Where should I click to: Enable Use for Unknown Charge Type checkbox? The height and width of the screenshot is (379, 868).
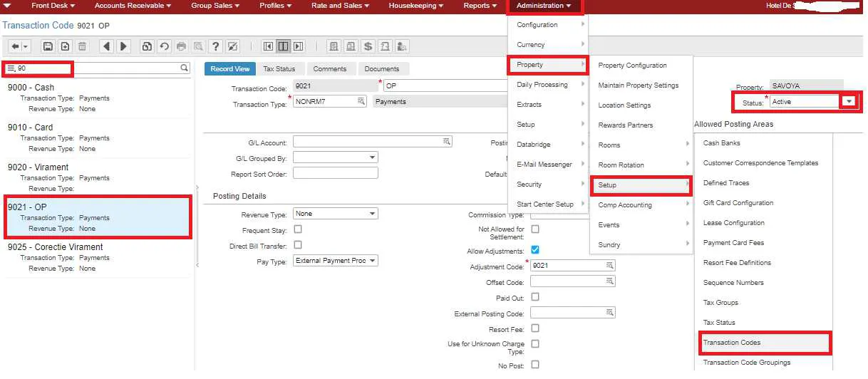[x=535, y=344]
